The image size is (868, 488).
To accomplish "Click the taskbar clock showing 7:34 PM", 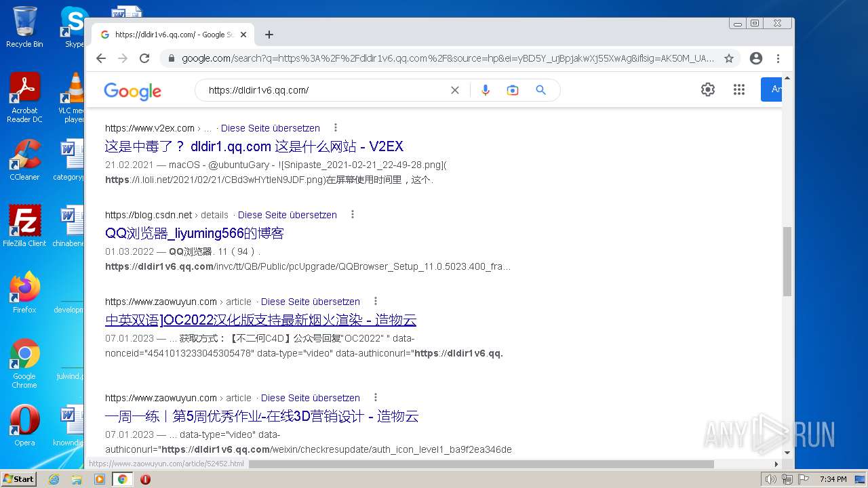I will 833,479.
